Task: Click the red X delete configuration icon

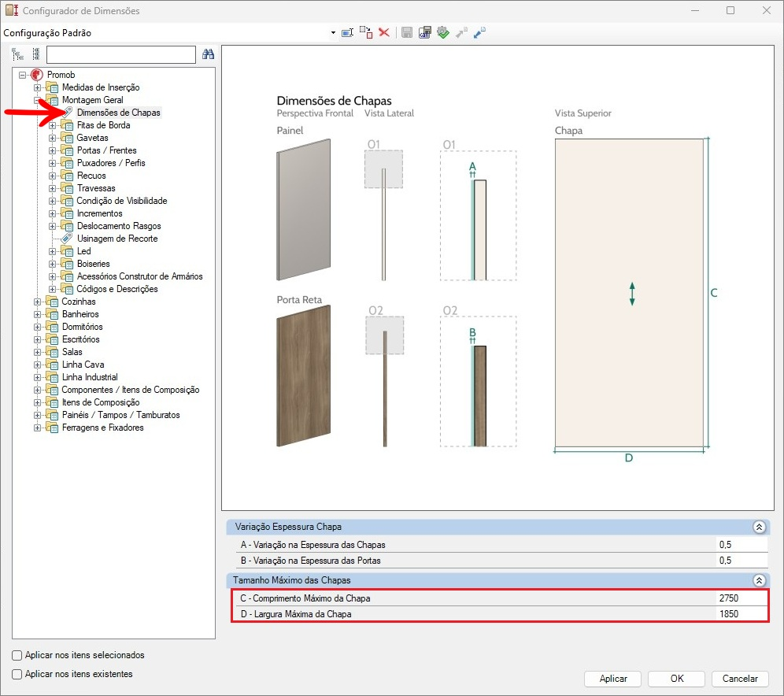Action: point(384,33)
